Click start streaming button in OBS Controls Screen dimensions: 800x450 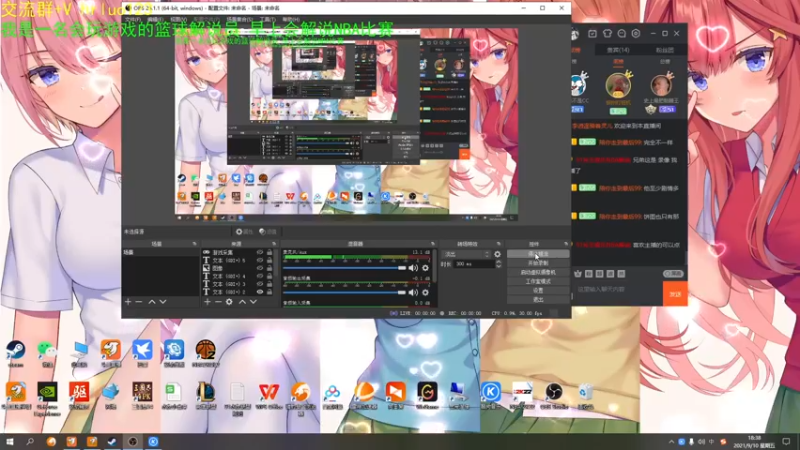pyautogui.click(x=538, y=254)
